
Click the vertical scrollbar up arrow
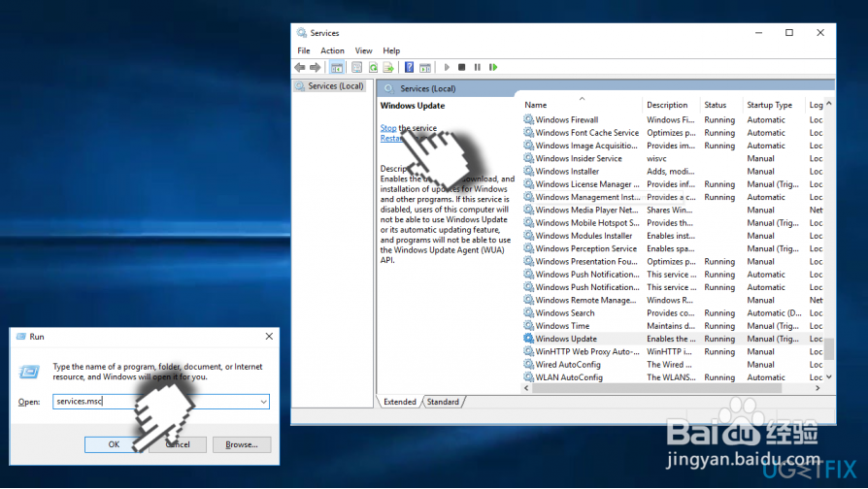coord(829,104)
